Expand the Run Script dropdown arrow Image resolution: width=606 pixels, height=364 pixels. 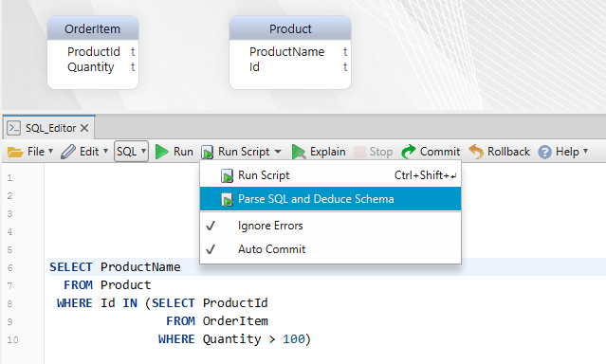278,152
